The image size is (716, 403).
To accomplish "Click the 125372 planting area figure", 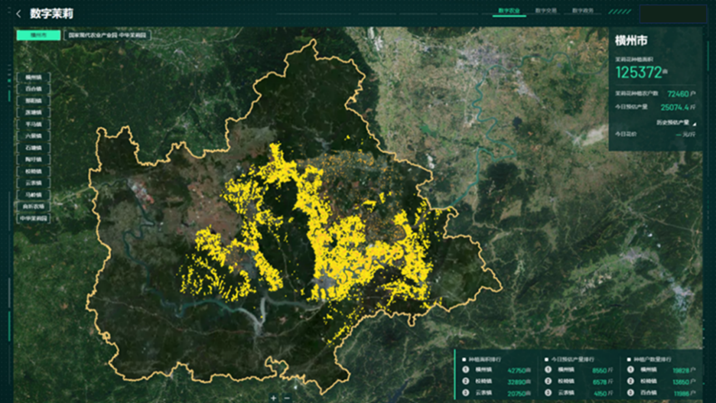I will pos(640,72).
